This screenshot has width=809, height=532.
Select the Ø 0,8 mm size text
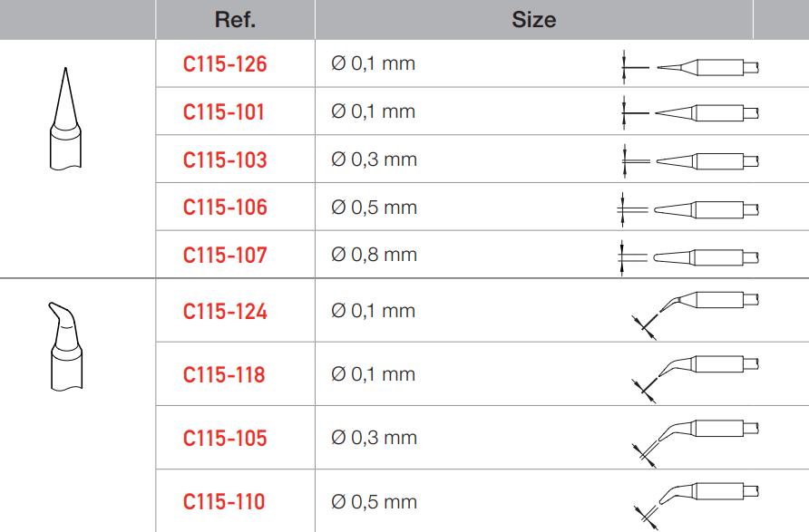(x=374, y=255)
